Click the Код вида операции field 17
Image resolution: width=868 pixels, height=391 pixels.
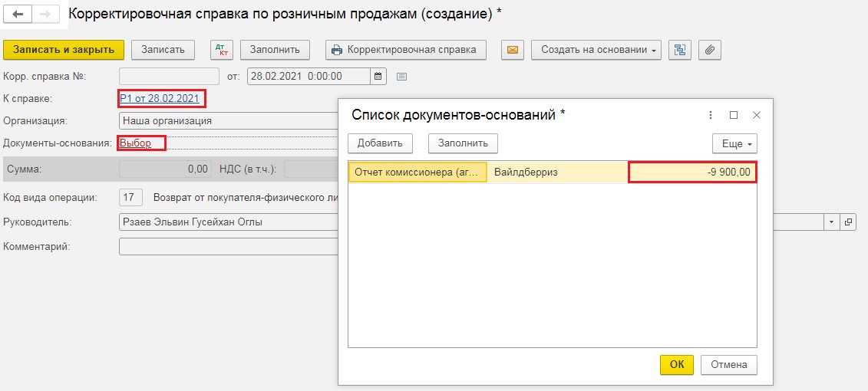click(130, 197)
